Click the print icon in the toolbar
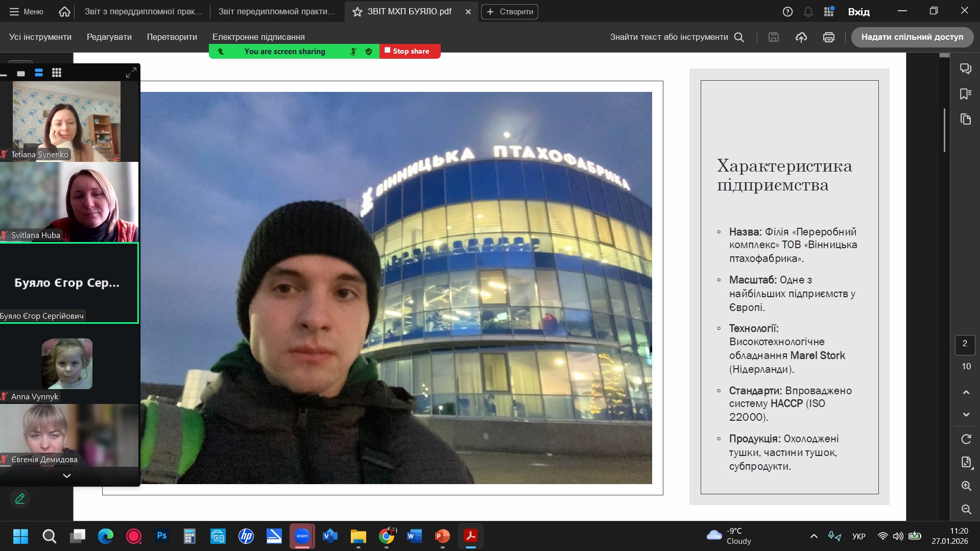The image size is (980, 551). tap(828, 37)
